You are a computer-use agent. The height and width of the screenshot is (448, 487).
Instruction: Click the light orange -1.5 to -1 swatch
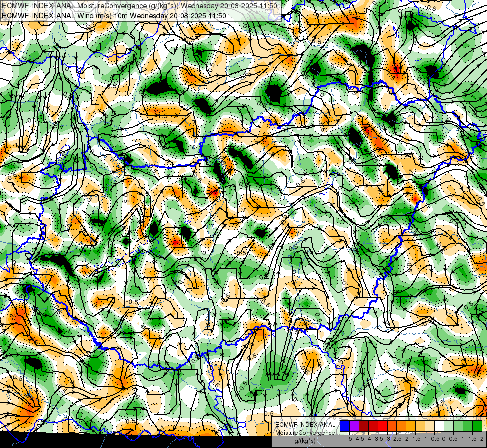(420, 426)
